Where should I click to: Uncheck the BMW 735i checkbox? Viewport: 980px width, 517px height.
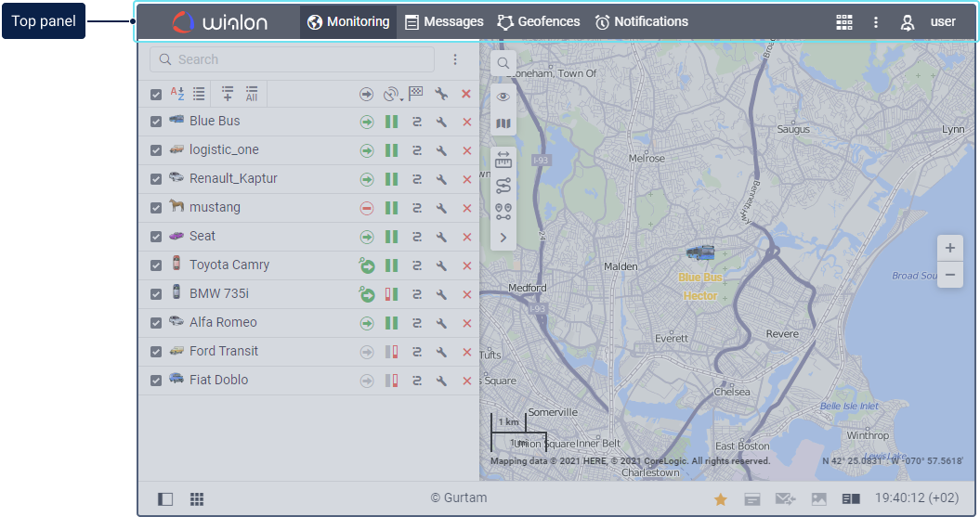point(156,294)
